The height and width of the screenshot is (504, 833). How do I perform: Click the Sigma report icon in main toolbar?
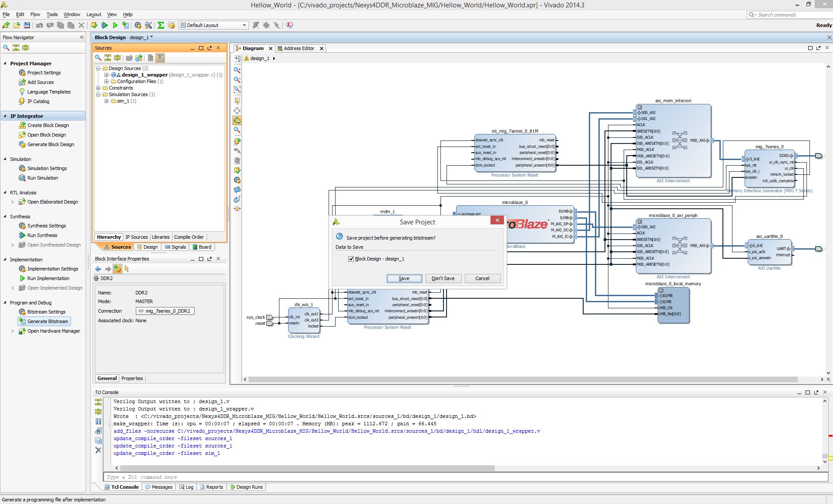[161, 25]
